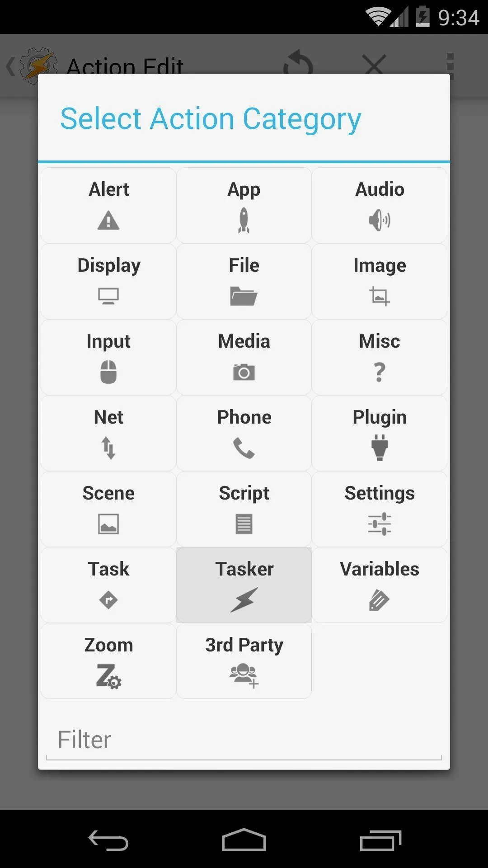The height and width of the screenshot is (868, 488).
Task: Pick the Image crop icon
Action: [380, 296]
